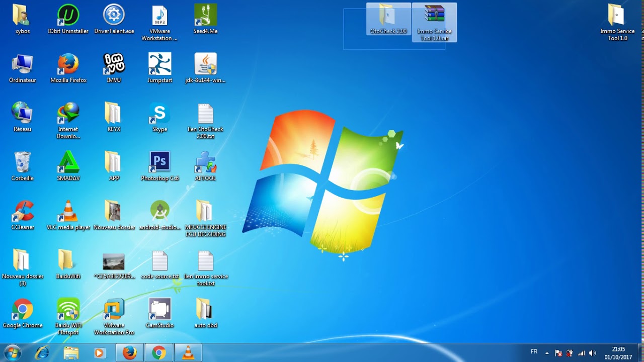The height and width of the screenshot is (362, 644).
Task: Select the Photoshop Cs6 shortcut
Action: click(x=159, y=162)
